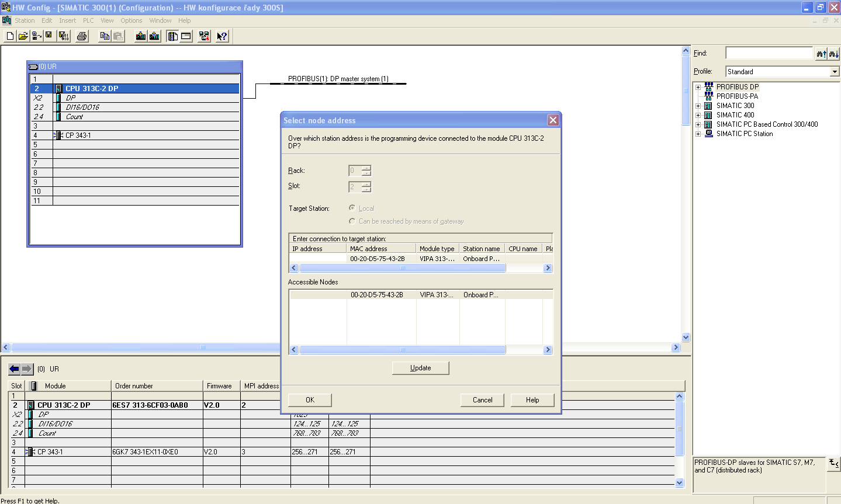Click the Open Online station toolbar icon
The height and width of the screenshot is (504, 841).
pyautogui.click(x=36, y=36)
